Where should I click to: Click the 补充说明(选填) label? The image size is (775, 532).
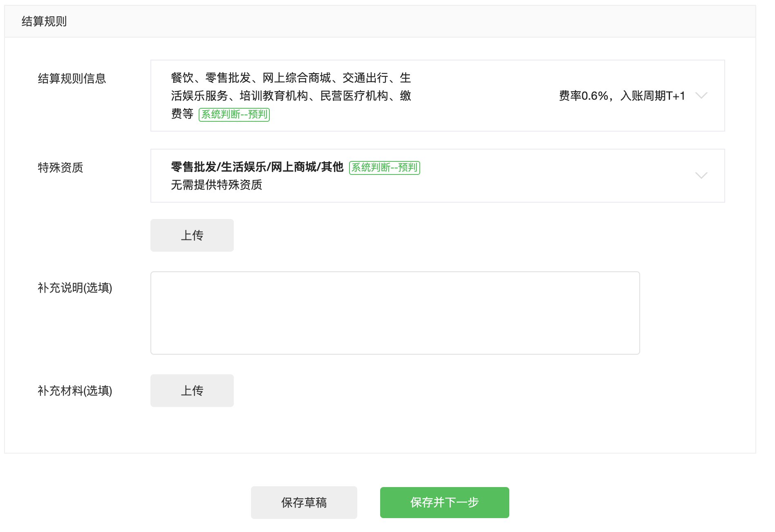click(x=75, y=288)
